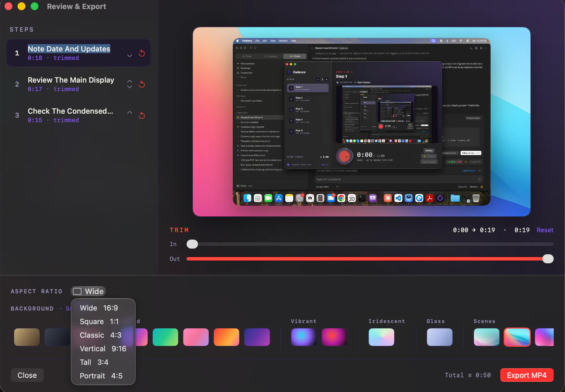This screenshot has width=565, height=392.
Task: Pick the orange gradient background swatch
Action: 227,337
